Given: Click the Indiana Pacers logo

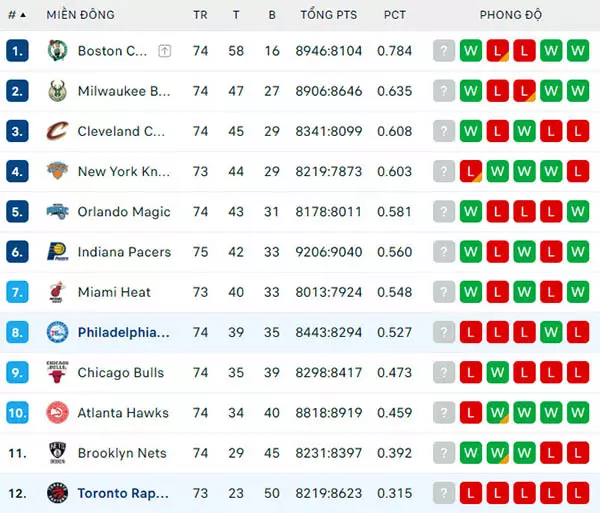Looking at the screenshot, I should [x=57, y=252].
